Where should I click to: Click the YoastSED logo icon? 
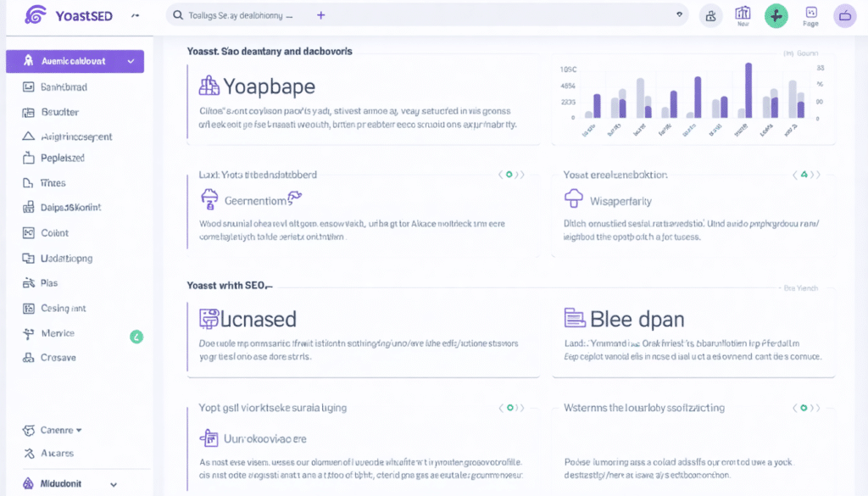pos(36,14)
